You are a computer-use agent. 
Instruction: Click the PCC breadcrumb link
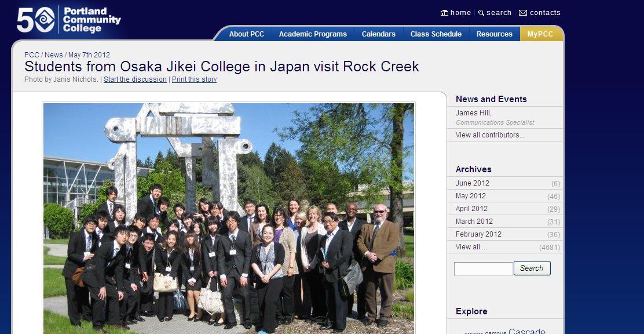coord(32,55)
